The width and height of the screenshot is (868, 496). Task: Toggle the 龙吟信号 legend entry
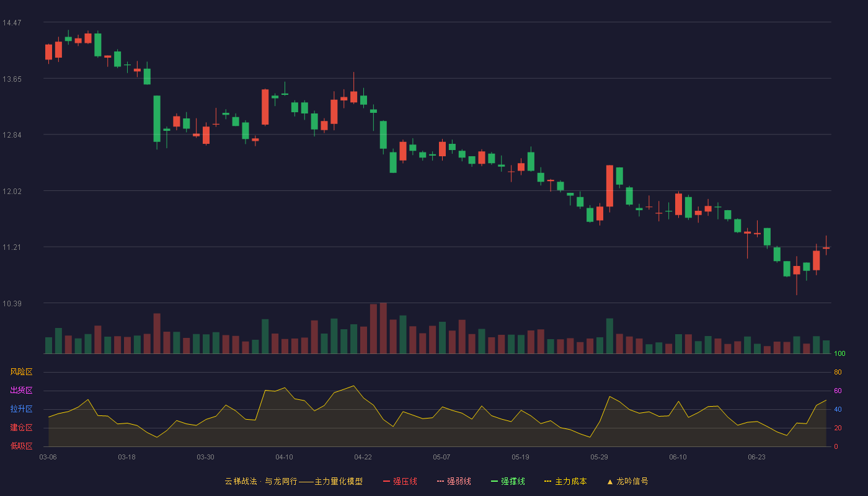pyautogui.click(x=627, y=481)
